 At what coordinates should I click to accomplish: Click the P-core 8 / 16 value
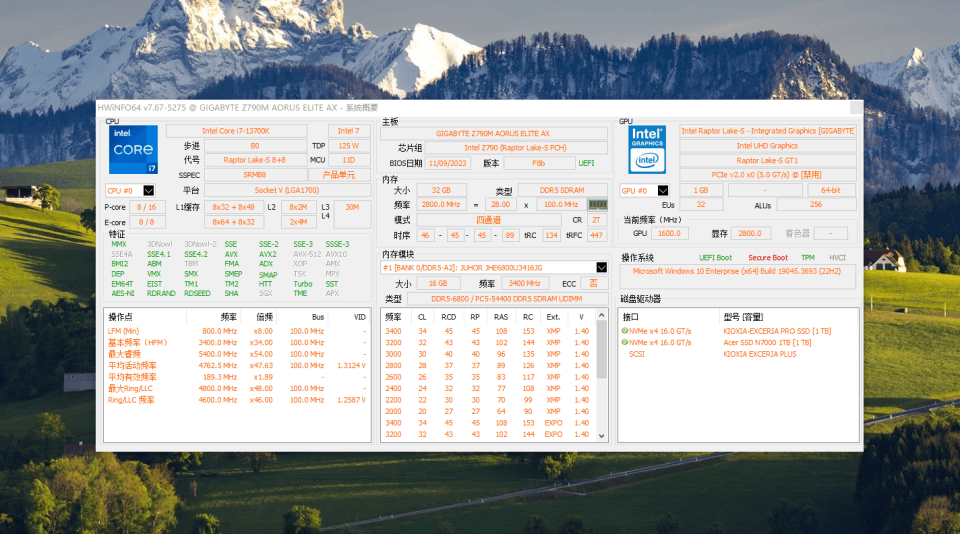[146, 207]
